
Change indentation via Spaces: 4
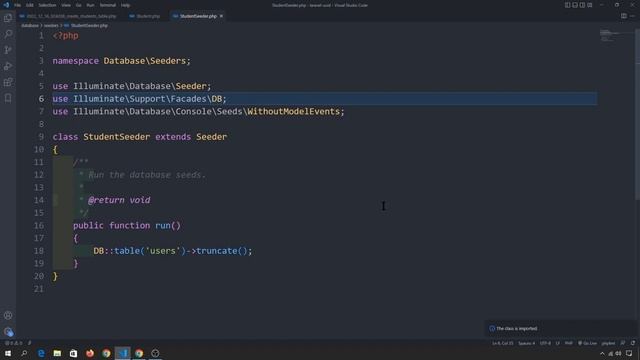coord(527,343)
